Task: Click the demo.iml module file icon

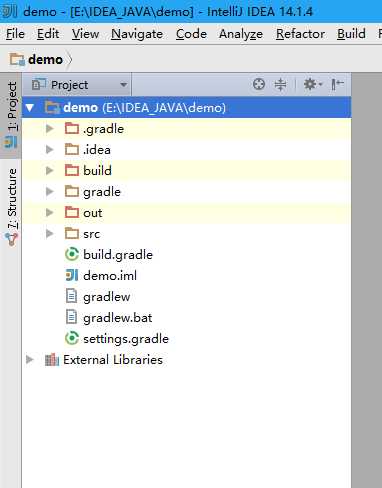Action: click(x=72, y=275)
